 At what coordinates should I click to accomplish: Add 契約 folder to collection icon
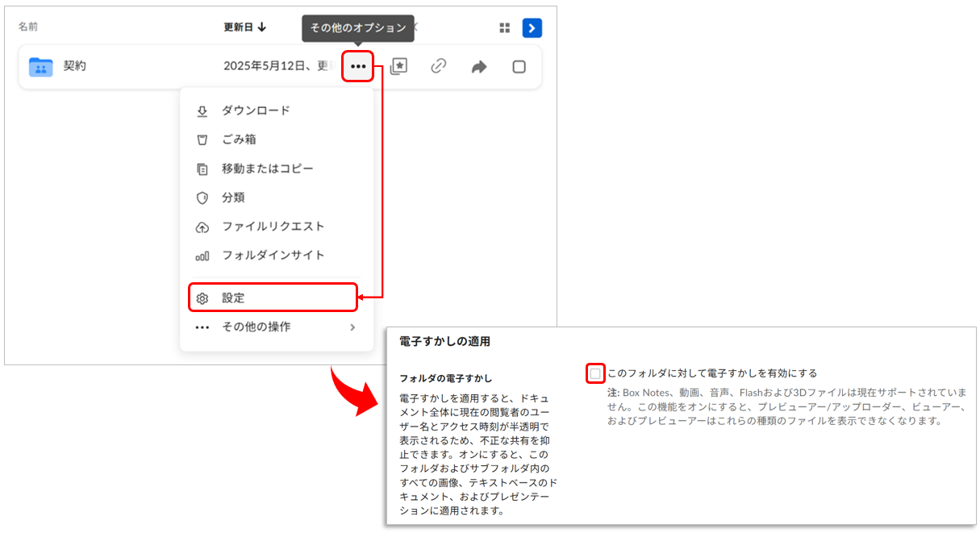click(x=398, y=66)
